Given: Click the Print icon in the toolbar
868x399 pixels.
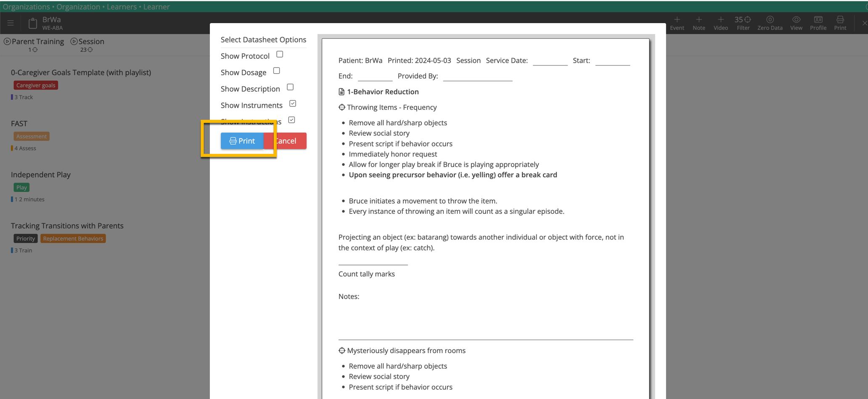Looking at the screenshot, I should (840, 23).
